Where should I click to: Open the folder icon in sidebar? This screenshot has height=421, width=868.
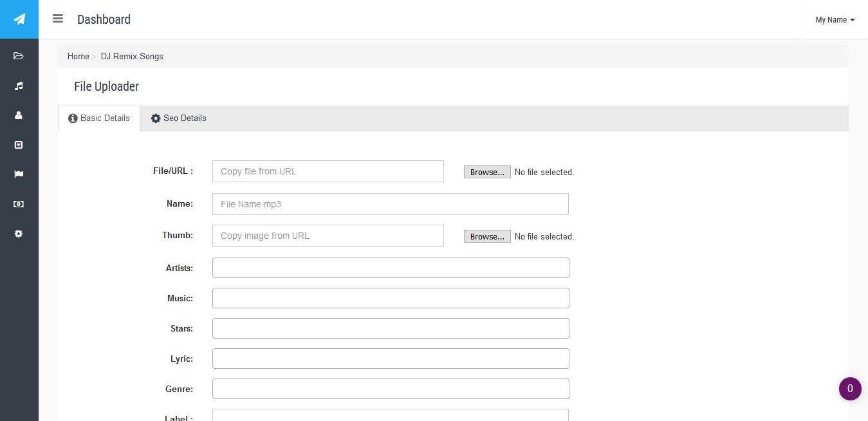tap(19, 56)
